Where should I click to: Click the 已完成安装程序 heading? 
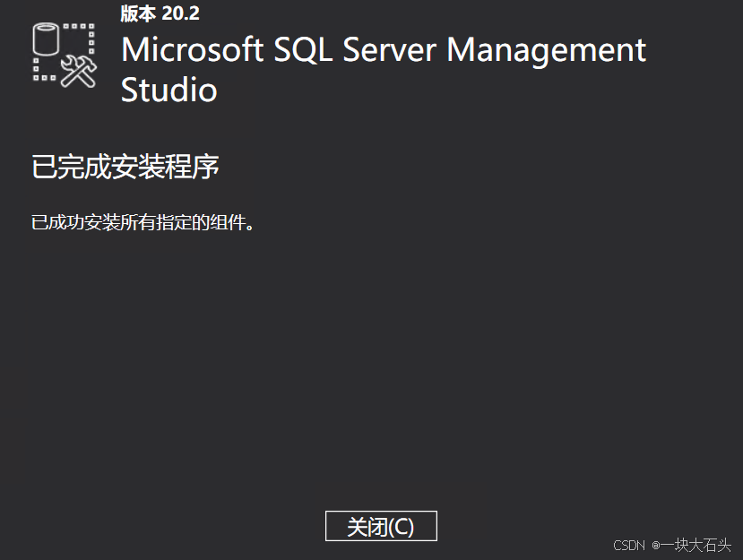pos(125,167)
